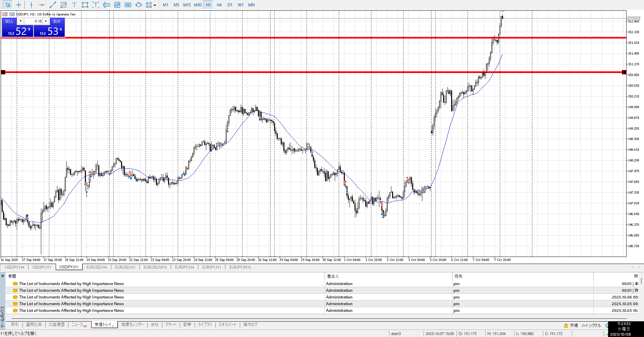Select the text label tool

74,5
